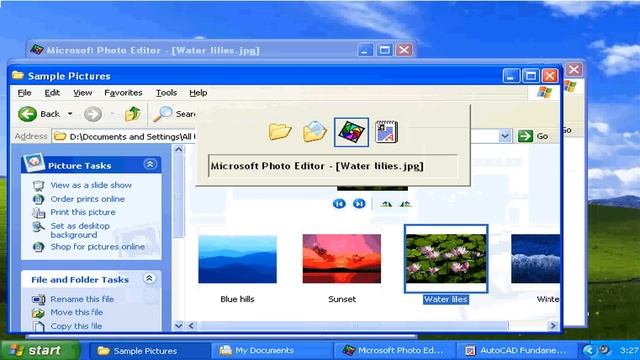This screenshot has width=640, height=360.
Task: Open the Tools menu
Action: (166, 93)
